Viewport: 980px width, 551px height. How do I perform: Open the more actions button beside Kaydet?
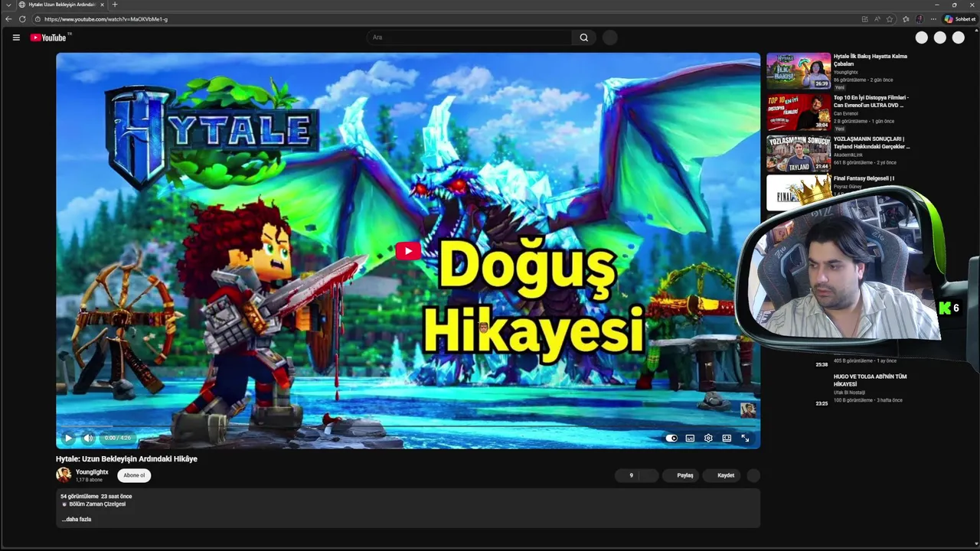(753, 475)
